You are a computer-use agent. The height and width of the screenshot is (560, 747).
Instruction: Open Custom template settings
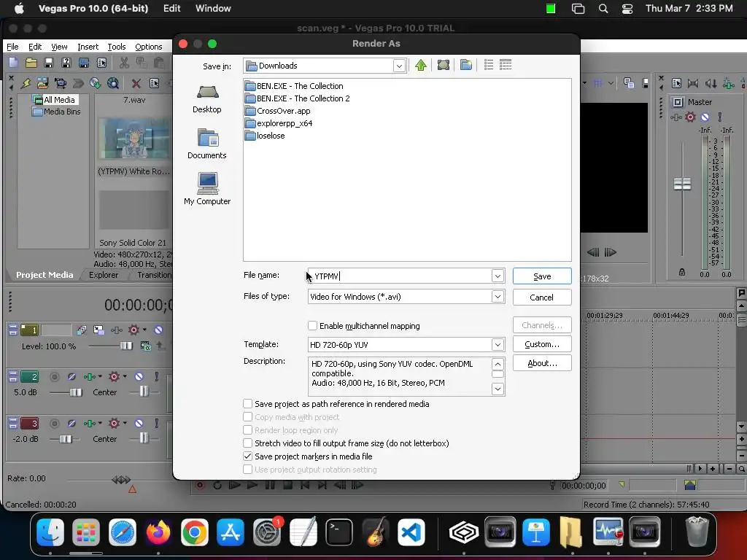click(542, 344)
